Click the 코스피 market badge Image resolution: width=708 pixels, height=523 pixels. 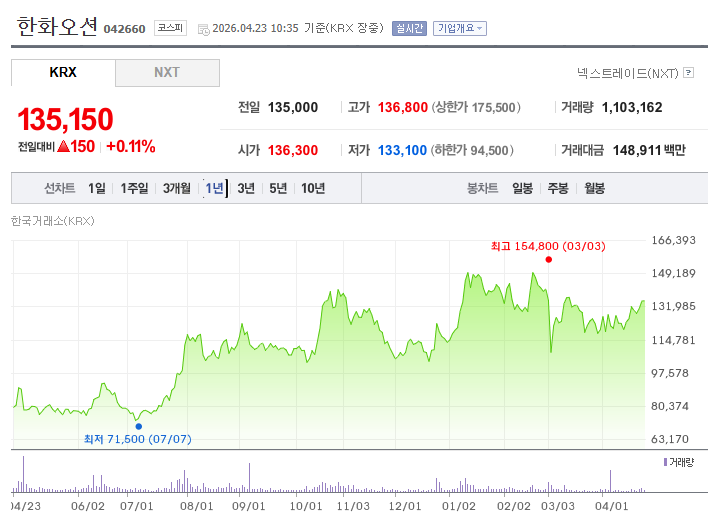170,28
